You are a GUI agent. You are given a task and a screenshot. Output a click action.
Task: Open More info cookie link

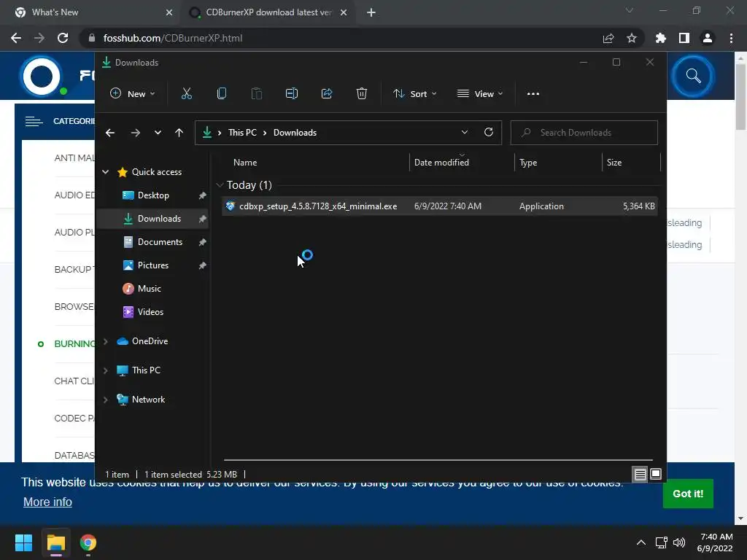point(47,502)
